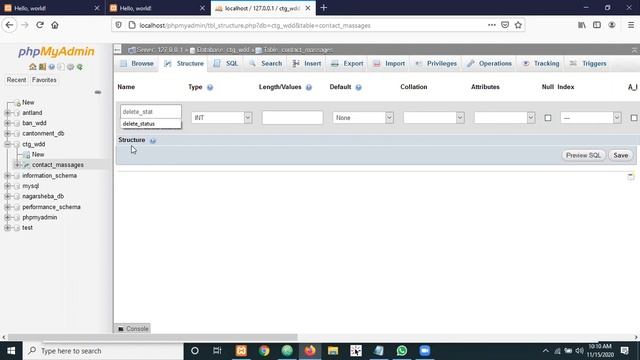Click the Length/Values input field
640x360 pixels.
point(292,118)
